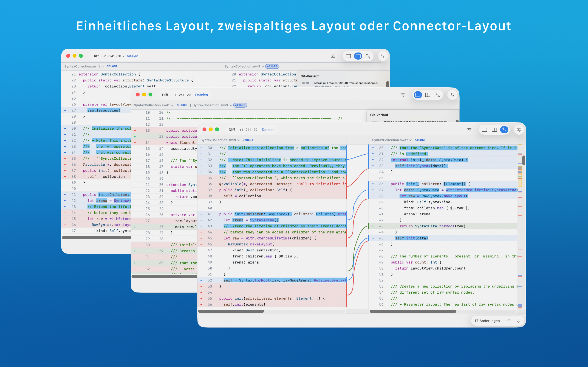Screen dimensions: 588x367
Task: Go to previous change with the up arrow
Action: (509, 321)
